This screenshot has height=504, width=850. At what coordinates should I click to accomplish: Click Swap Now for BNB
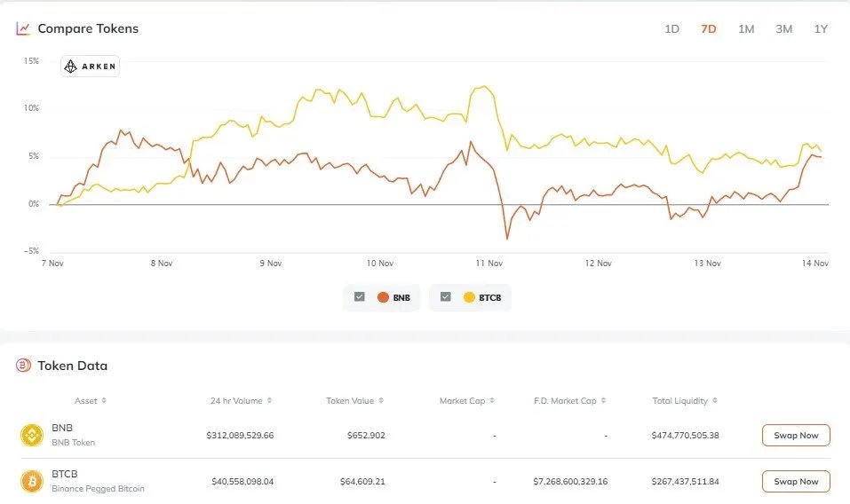coord(796,436)
